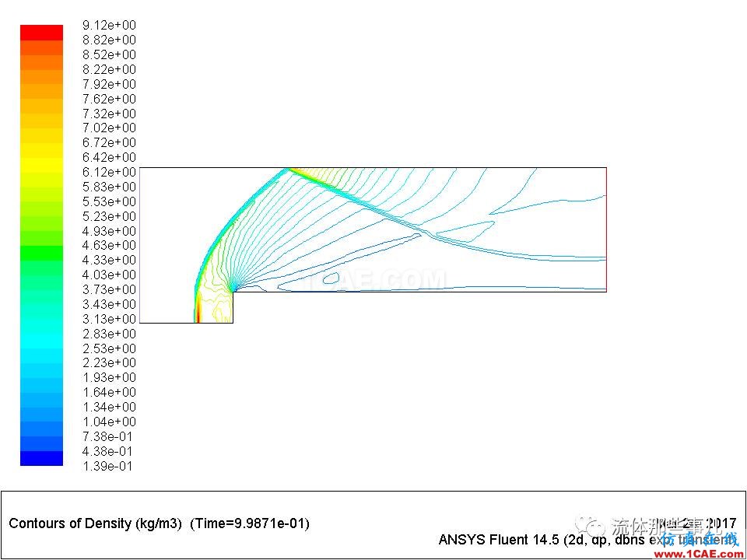Pick the 4.63e+00 legend entry
This screenshot has width=747, height=560.
[x=109, y=245]
